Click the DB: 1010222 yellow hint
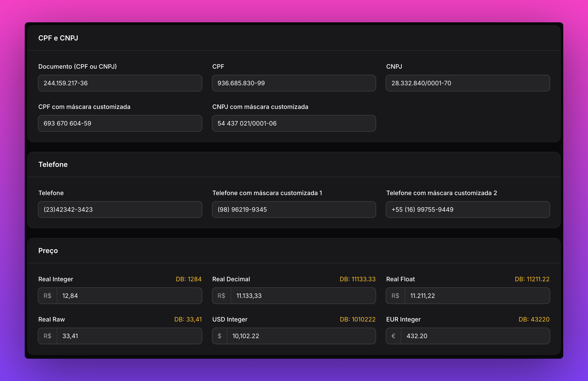 point(357,319)
